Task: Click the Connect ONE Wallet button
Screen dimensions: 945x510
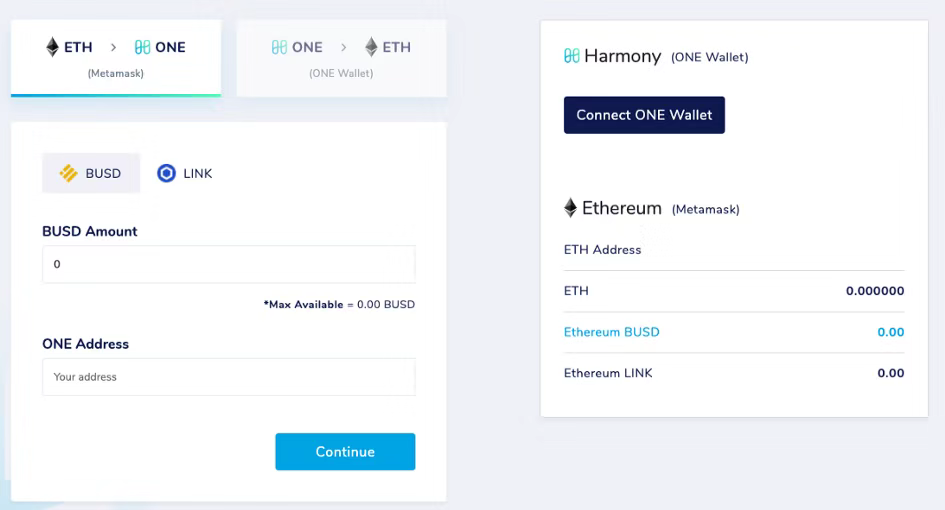Action: tap(644, 115)
